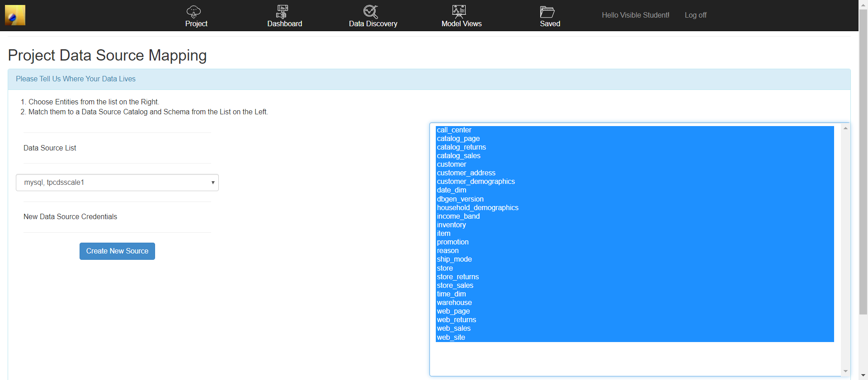This screenshot has height=380, width=868.
Task: Select time_dim entity
Action: (x=635, y=294)
